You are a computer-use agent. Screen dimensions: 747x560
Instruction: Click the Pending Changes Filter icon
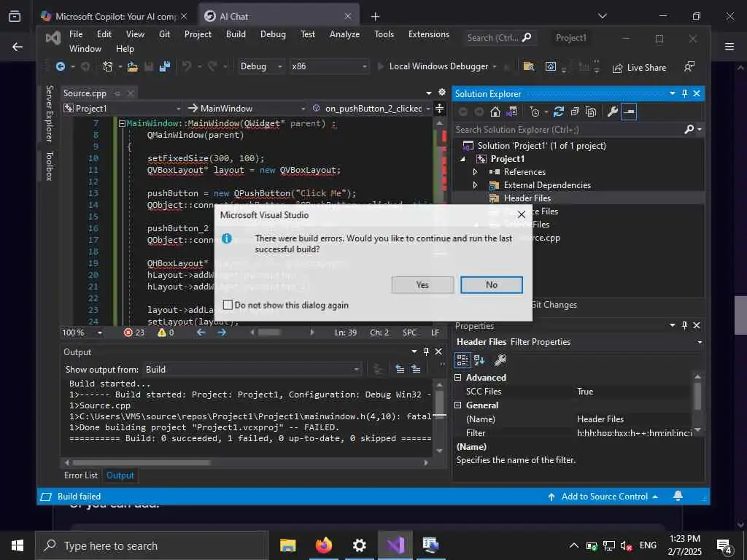[x=535, y=112]
